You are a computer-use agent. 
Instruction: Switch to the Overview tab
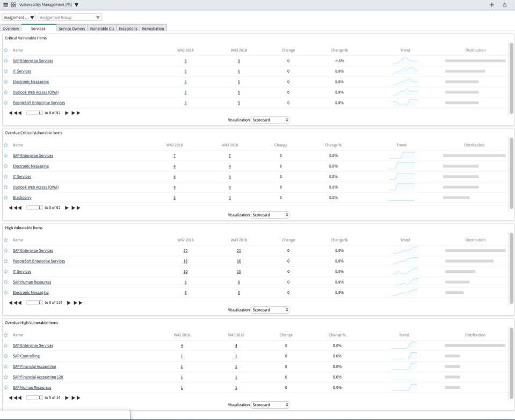click(x=11, y=28)
